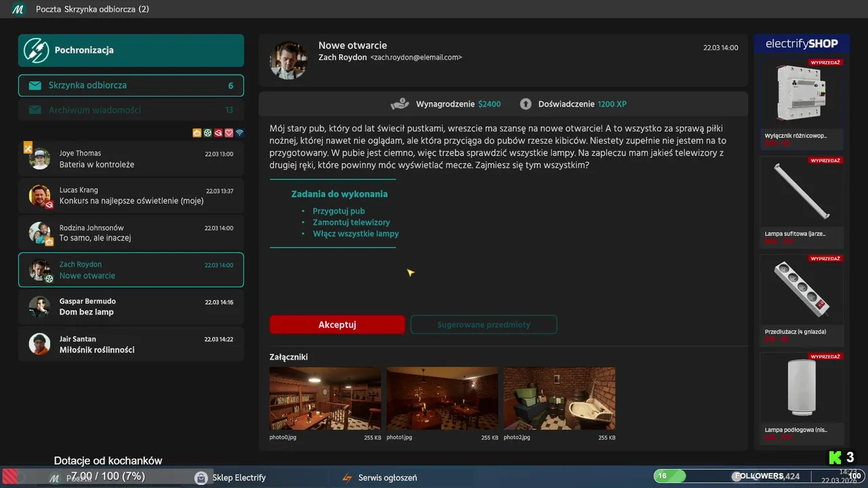Click Sugerowane przedmioty button
The width and height of the screenshot is (868, 488).
pyautogui.click(x=484, y=325)
